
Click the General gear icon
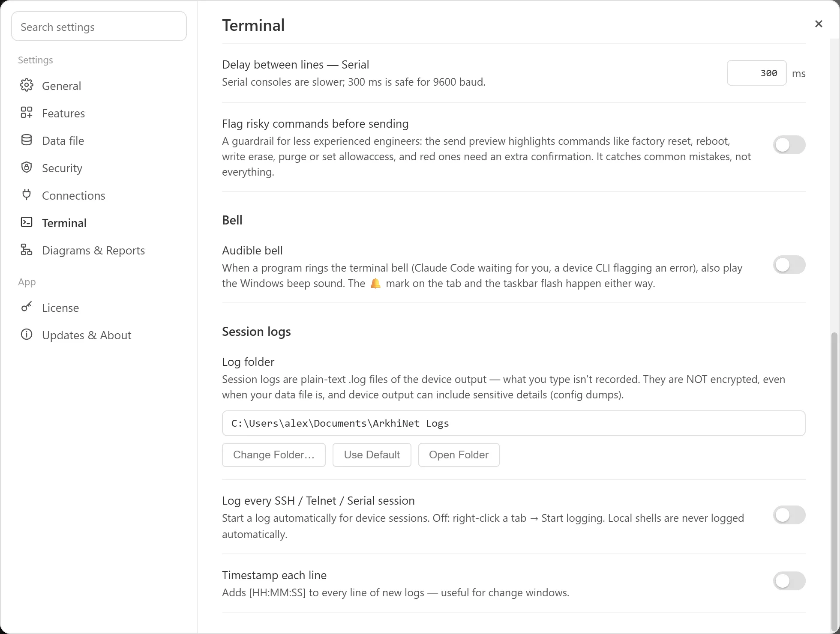[x=27, y=85]
